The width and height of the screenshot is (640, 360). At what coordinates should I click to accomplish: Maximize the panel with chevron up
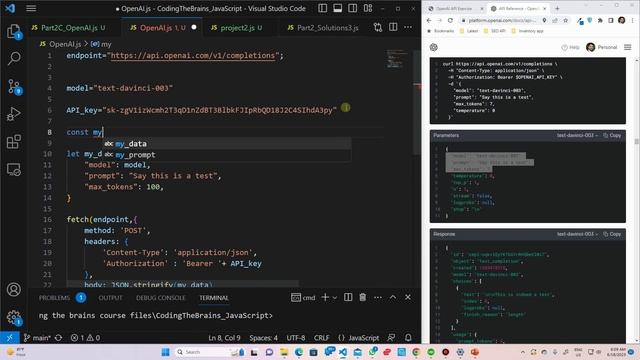click(x=393, y=297)
